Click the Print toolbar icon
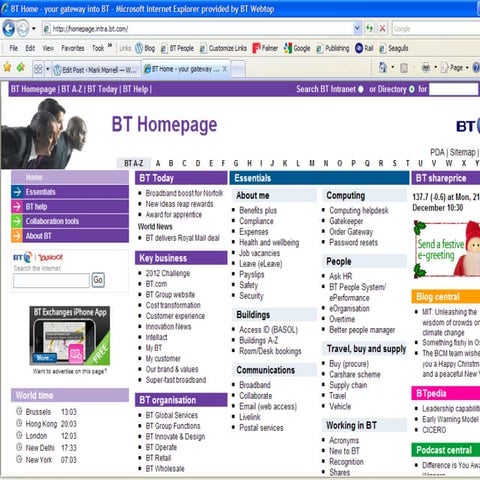480x480 pixels. click(x=426, y=68)
